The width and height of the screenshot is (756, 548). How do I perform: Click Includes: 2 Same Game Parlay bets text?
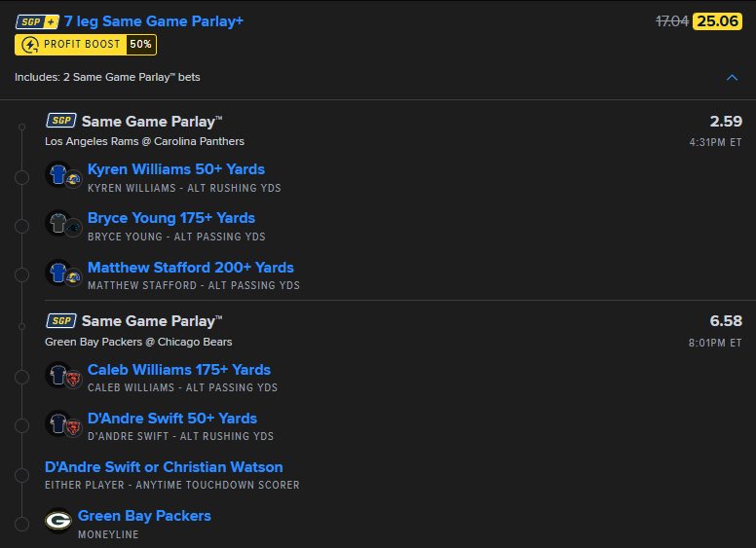click(x=107, y=77)
